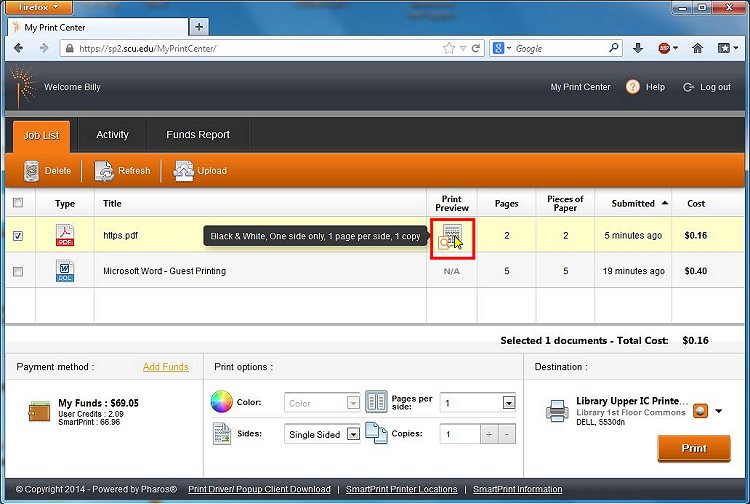750x504 pixels.
Task: Go back with the browser back arrow
Action: (x=19, y=48)
